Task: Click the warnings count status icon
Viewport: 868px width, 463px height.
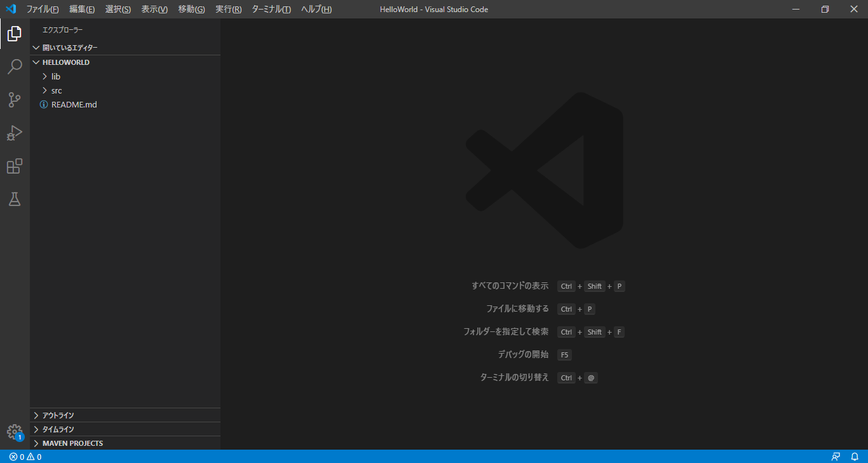Action: 34,457
